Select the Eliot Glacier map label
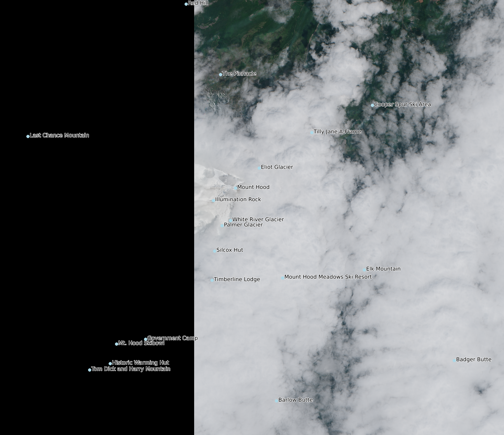The height and width of the screenshot is (435, 504). pyautogui.click(x=277, y=167)
